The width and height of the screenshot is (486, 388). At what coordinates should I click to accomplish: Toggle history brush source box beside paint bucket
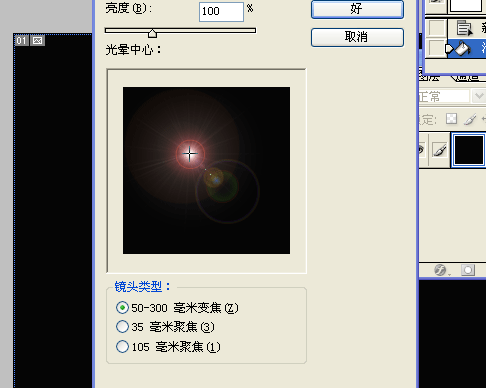tap(435, 49)
